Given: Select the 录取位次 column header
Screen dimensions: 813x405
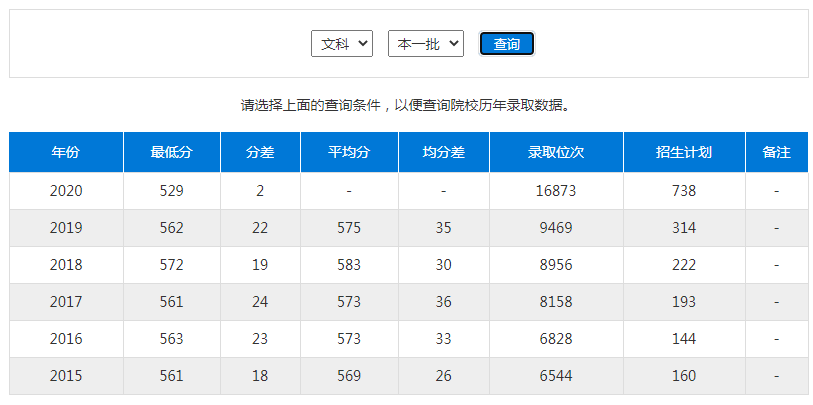Looking at the screenshot, I should point(556,152).
